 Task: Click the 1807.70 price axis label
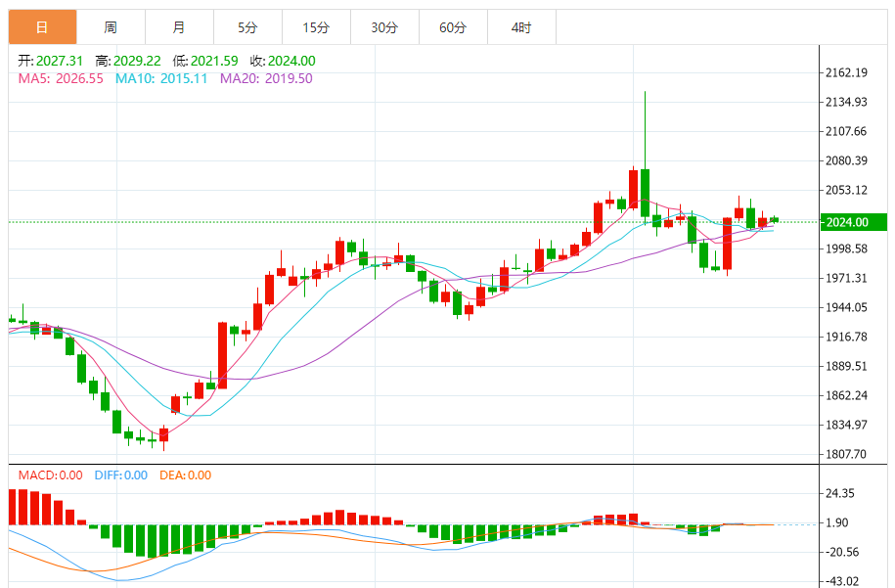846,454
